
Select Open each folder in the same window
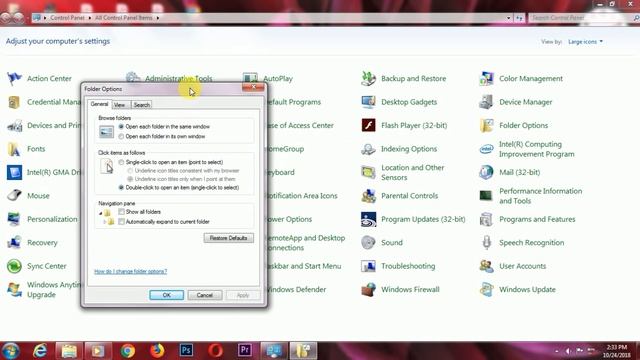(121, 127)
